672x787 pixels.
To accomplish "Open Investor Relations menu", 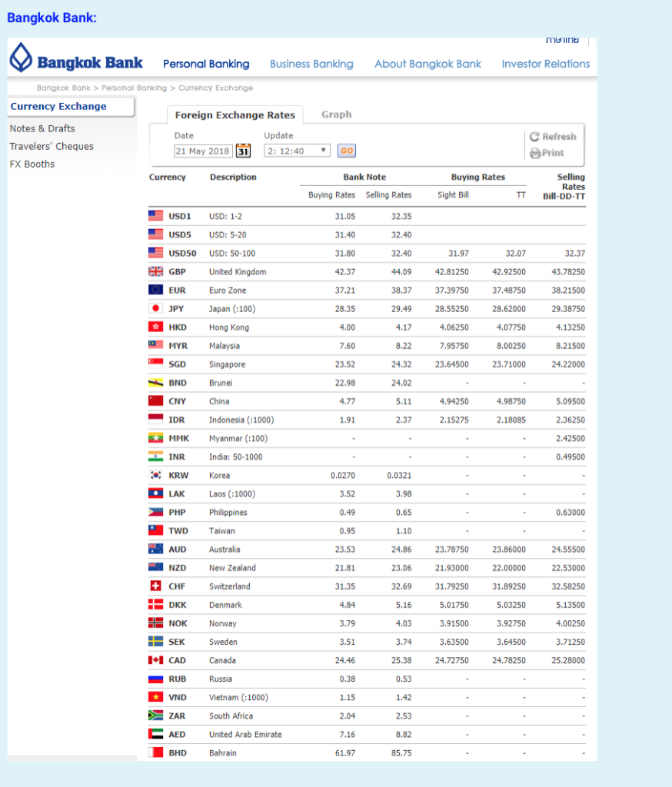I will point(545,65).
